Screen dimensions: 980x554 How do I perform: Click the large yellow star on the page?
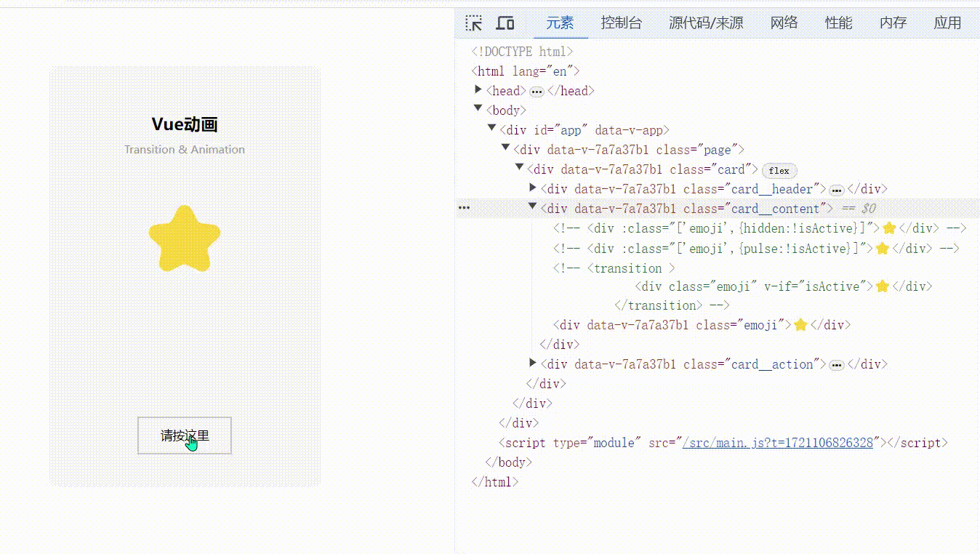185,239
